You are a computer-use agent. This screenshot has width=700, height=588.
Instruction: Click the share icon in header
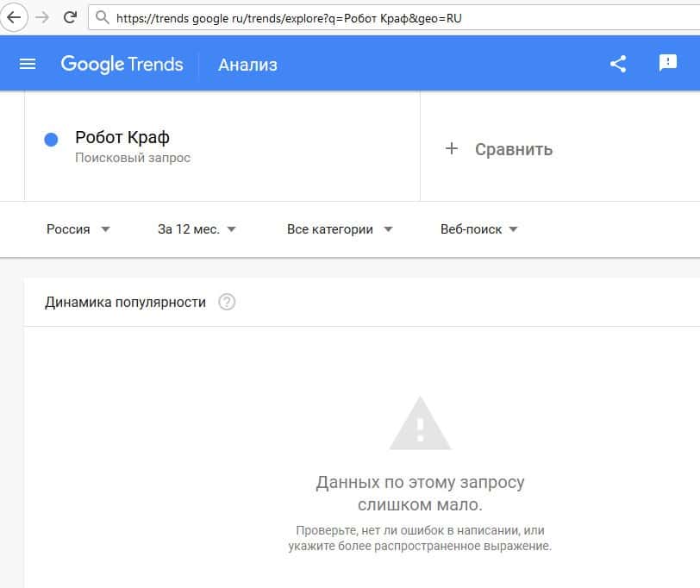pyautogui.click(x=618, y=64)
